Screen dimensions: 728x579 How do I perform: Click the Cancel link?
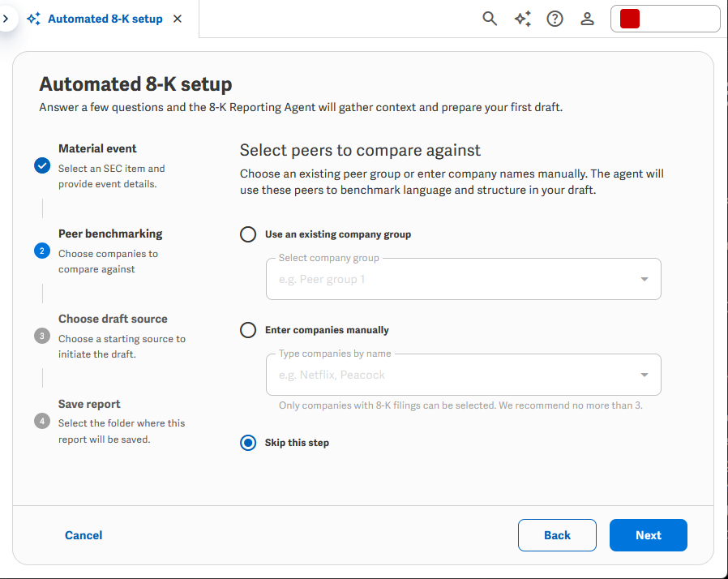tap(84, 535)
